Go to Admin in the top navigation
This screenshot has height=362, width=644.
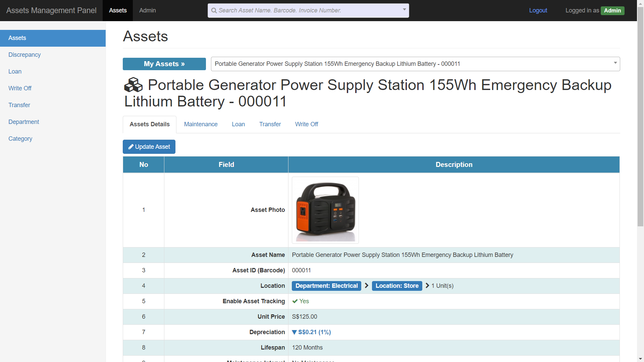(x=147, y=10)
